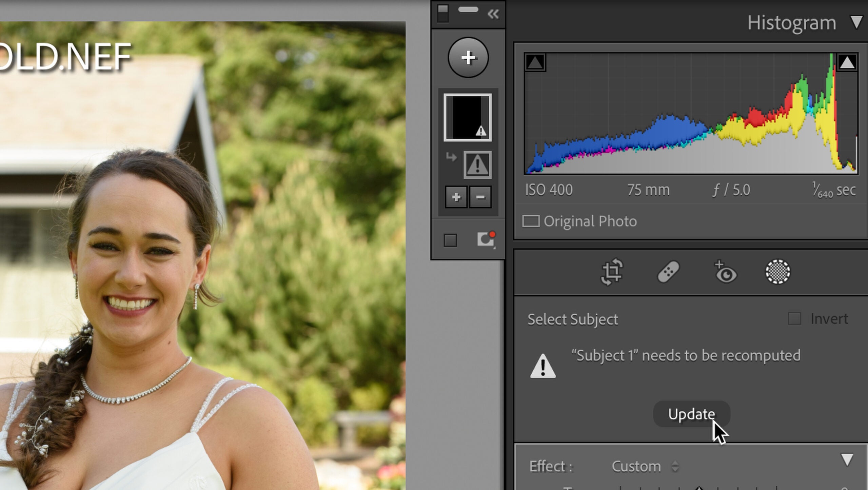Click the Subject 1 recompute warning message

point(686,356)
